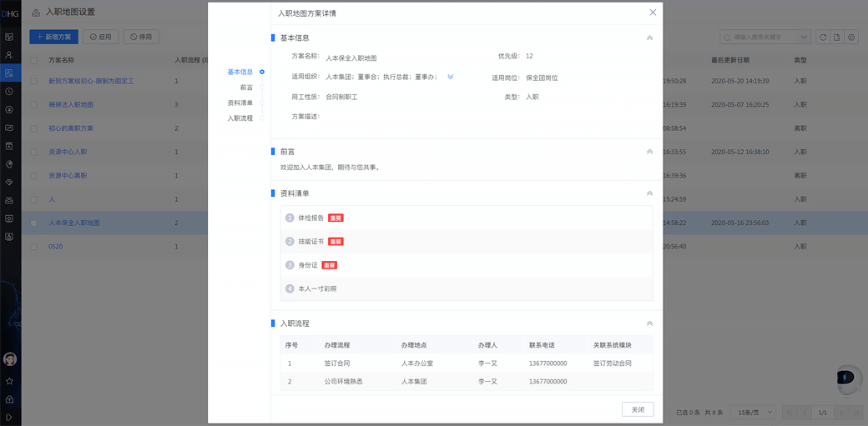Click the 关闭 button in the dialog footer
The height and width of the screenshot is (426, 868).
[x=638, y=409]
